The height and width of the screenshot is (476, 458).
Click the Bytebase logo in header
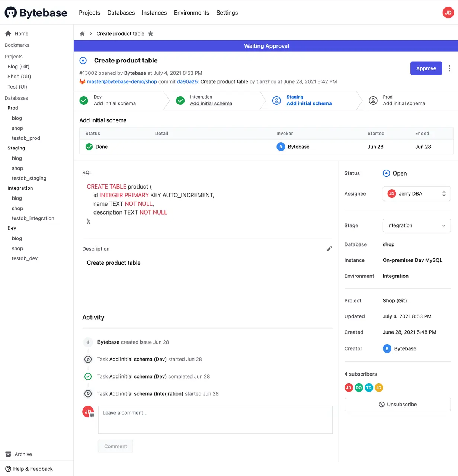pyautogui.click(x=36, y=13)
